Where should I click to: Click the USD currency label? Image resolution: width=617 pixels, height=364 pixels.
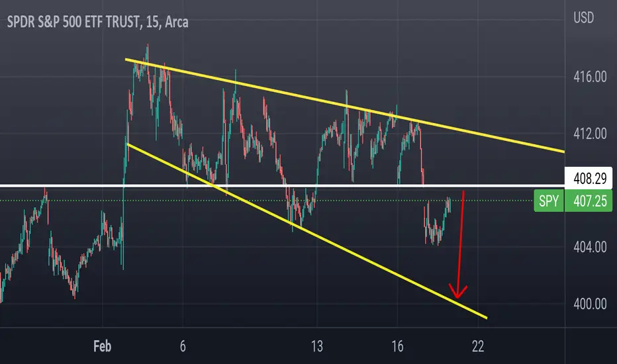(583, 18)
